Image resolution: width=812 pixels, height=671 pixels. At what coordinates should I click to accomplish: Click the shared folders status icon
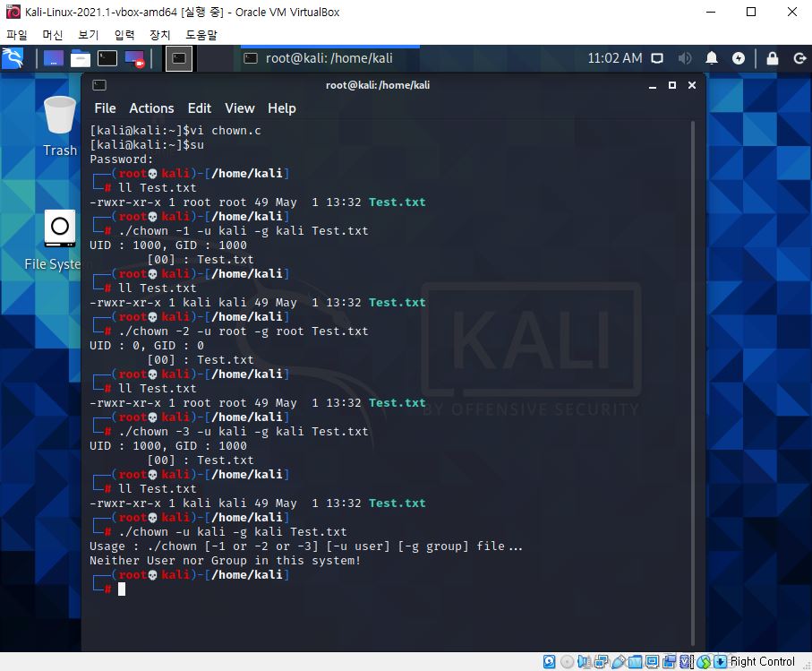click(636, 662)
